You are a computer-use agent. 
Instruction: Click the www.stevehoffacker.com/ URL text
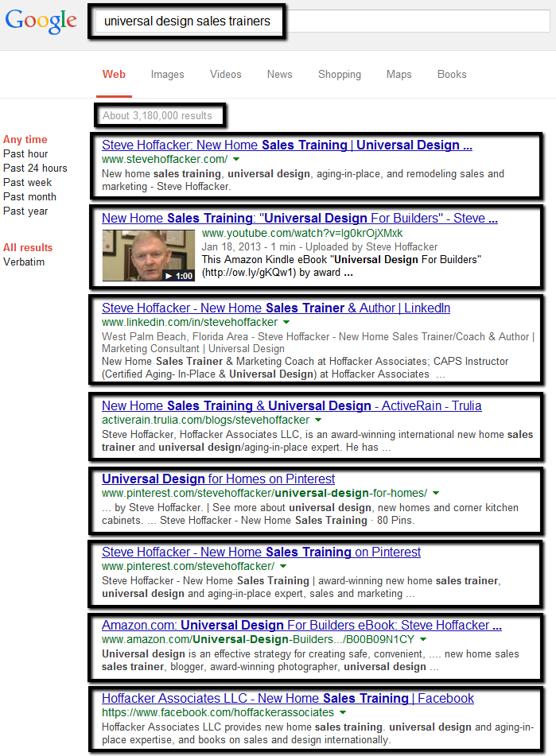tap(165, 159)
